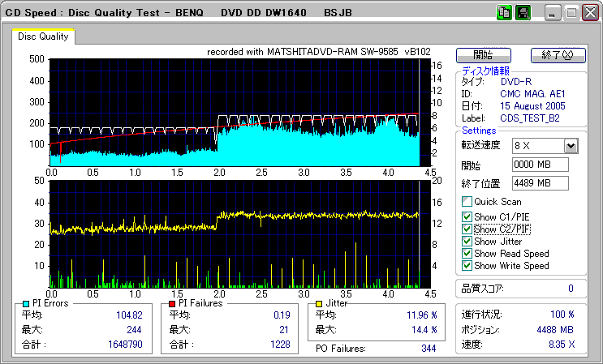Click the floppy disk save icon
This screenshot has height=364, width=603.
coord(523,13)
